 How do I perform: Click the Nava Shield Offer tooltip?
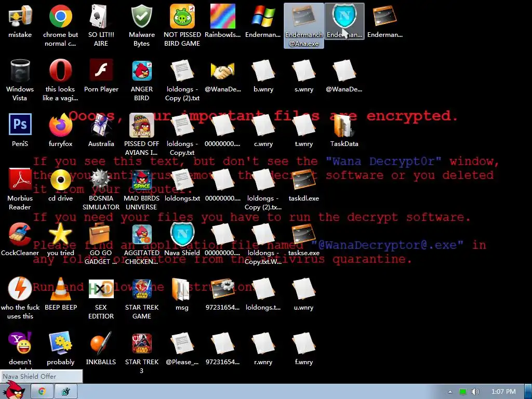(x=42, y=376)
